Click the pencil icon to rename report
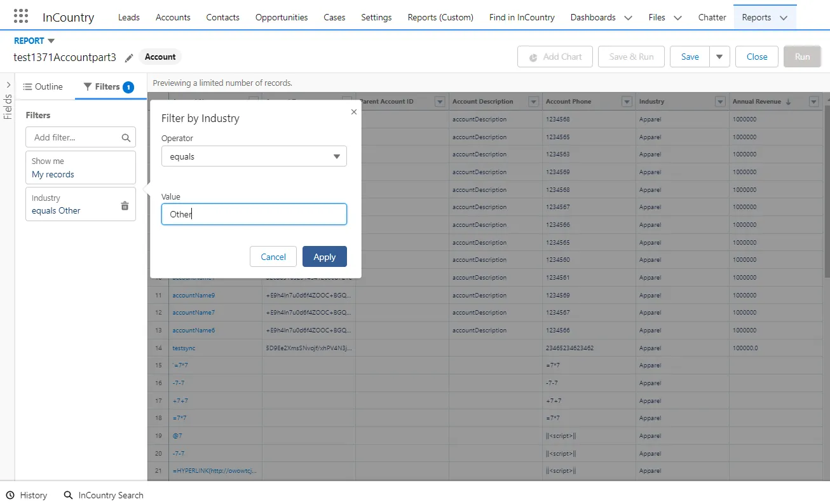This screenshot has height=504, width=830. coord(129,58)
